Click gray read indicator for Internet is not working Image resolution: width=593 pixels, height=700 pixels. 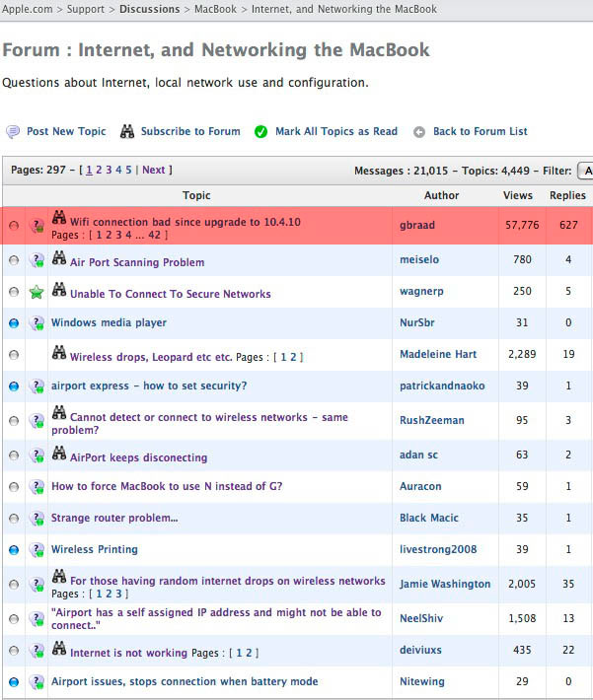(14, 651)
